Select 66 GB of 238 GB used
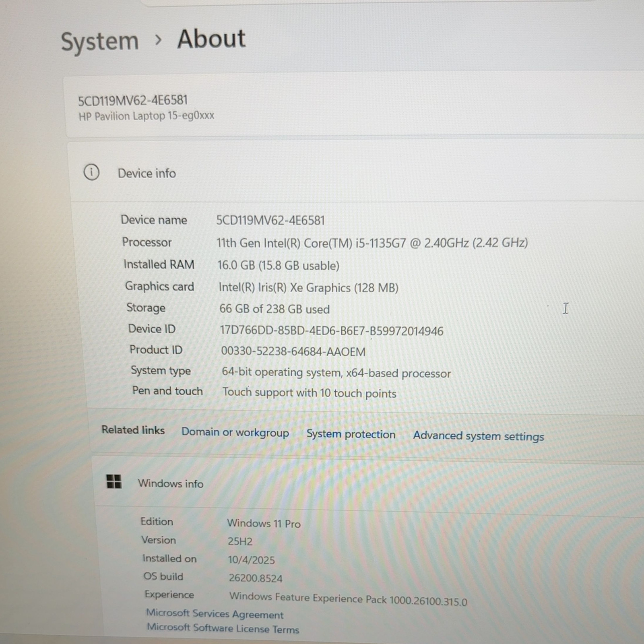This screenshot has width=644, height=644. pyautogui.click(x=275, y=309)
